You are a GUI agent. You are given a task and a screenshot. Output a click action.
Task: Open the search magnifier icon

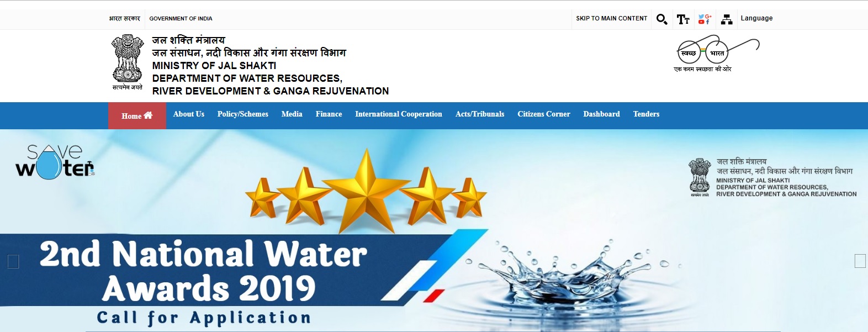(x=661, y=20)
